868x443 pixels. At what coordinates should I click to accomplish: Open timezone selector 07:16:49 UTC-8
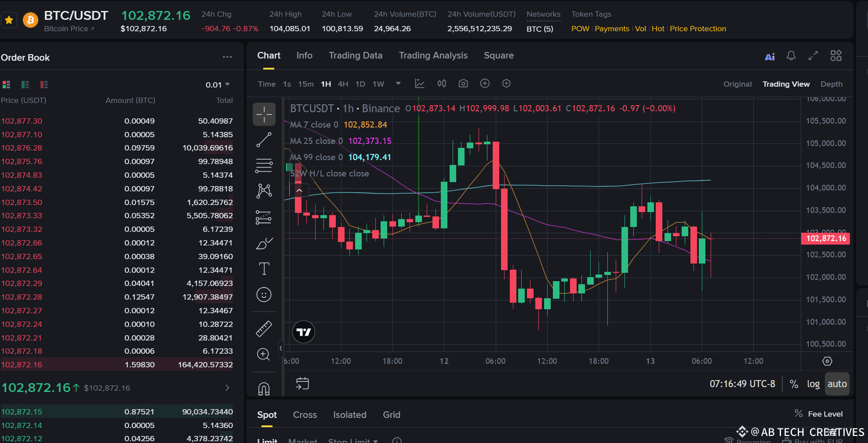(x=742, y=384)
